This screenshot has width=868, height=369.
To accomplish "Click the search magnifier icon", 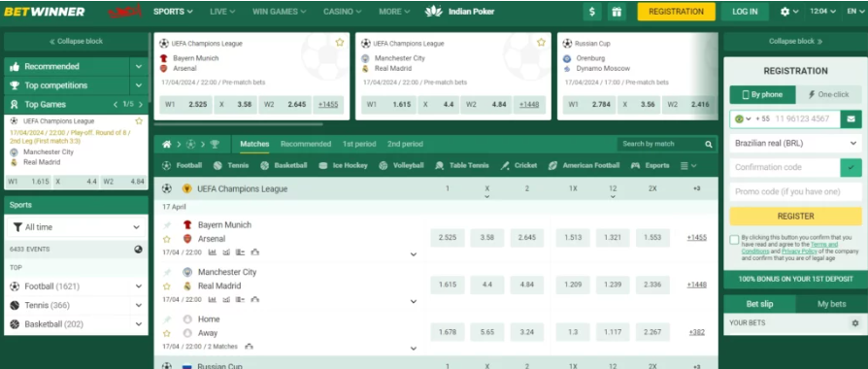I will coord(709,144).
